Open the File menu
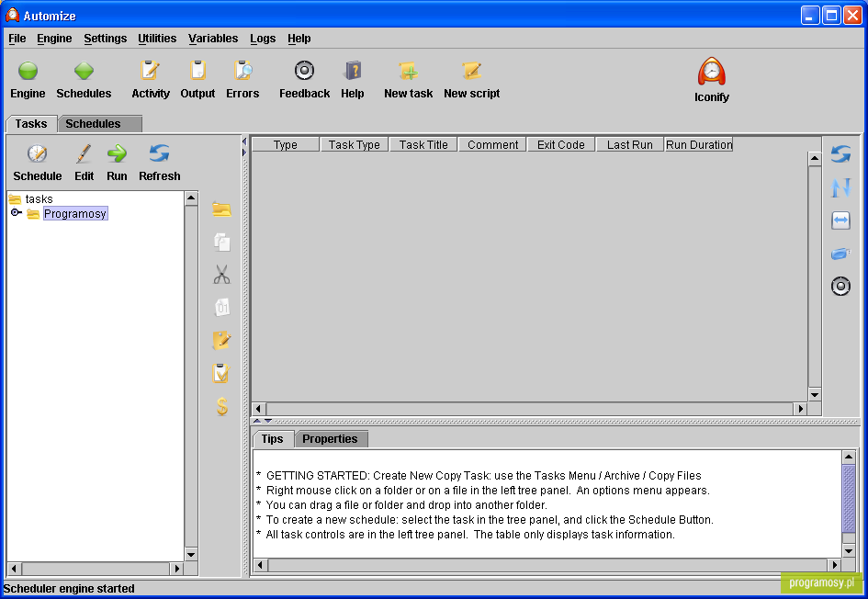Viewport: 868px width, 599px height. pos(17,39)
